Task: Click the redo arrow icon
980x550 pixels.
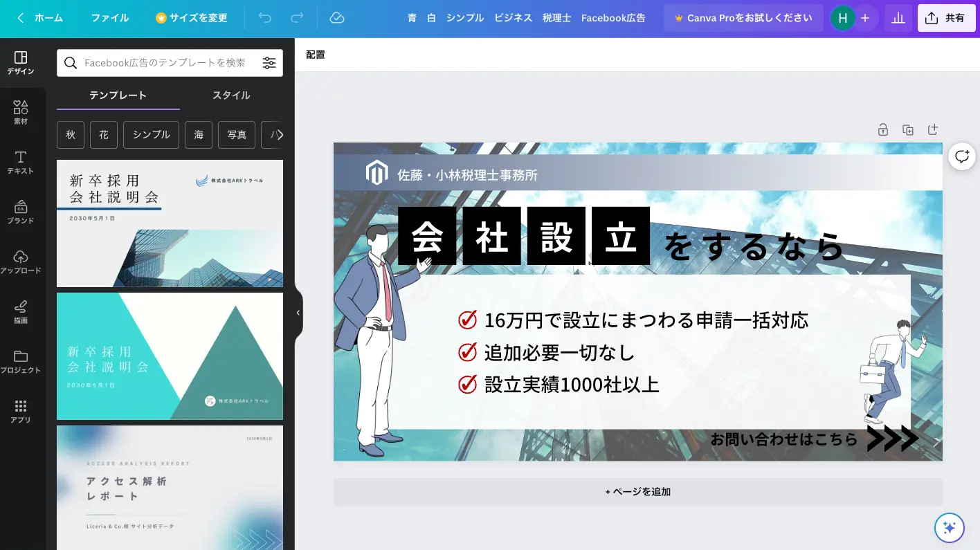Action: (x=297, y=18)
